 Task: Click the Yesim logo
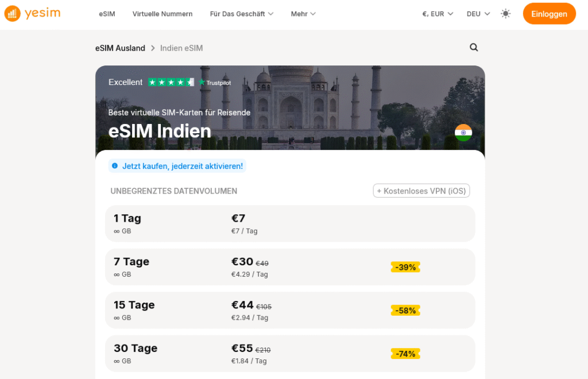coord(32,13)
